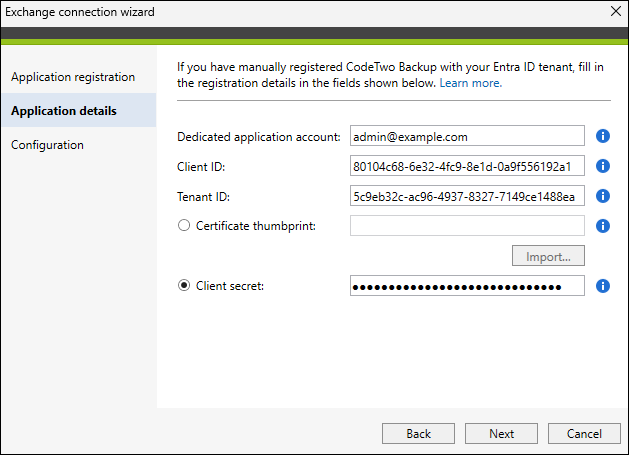Click the 'Dedicated application account:' label
The width and height of the screenshot is (629, 455).
coord(259,137)
